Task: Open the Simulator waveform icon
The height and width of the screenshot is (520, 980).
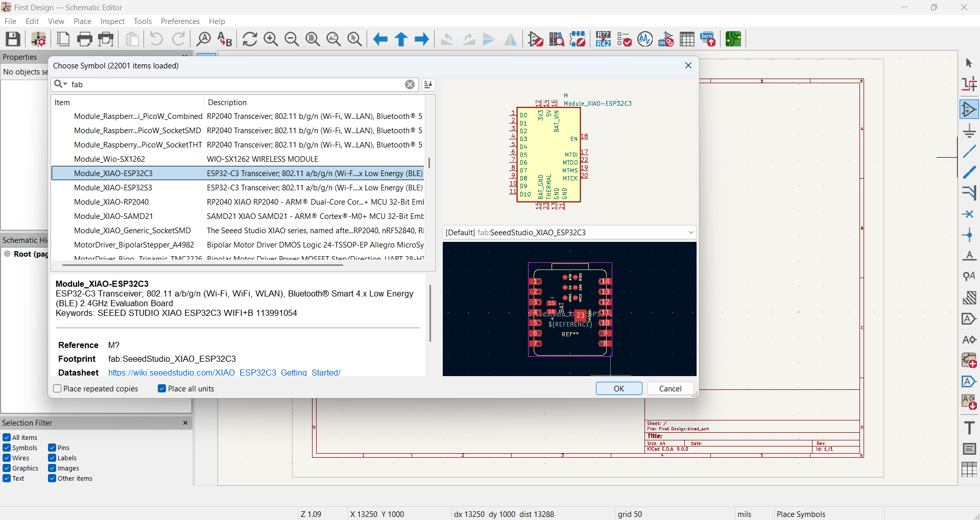Action: point(645,39)
